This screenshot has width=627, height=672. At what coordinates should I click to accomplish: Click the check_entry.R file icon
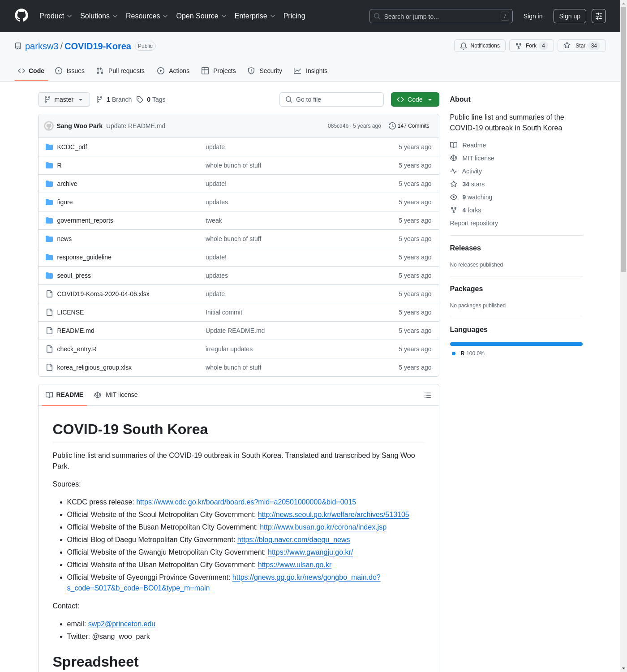click(49, 349)
